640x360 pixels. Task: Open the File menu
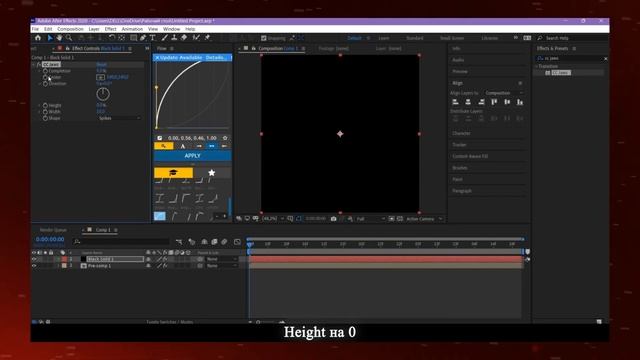pos(36,29)
